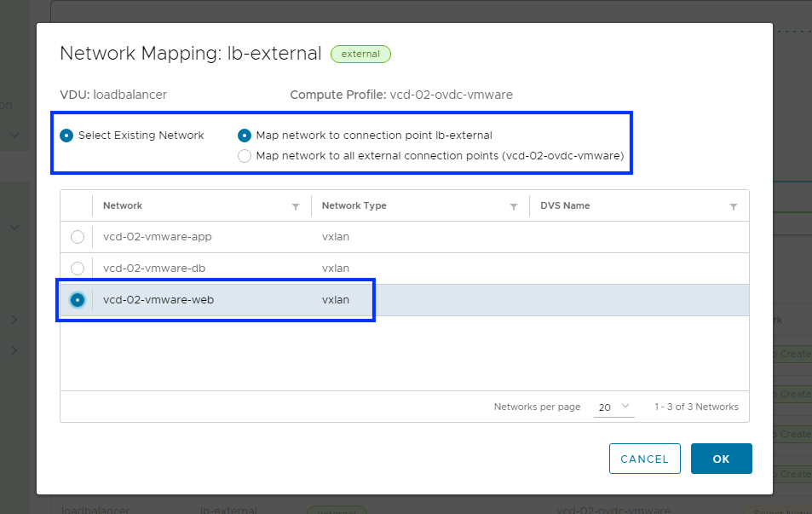
Task: Choose the Select Existing Network radio option
Action: tap(66, 136)
